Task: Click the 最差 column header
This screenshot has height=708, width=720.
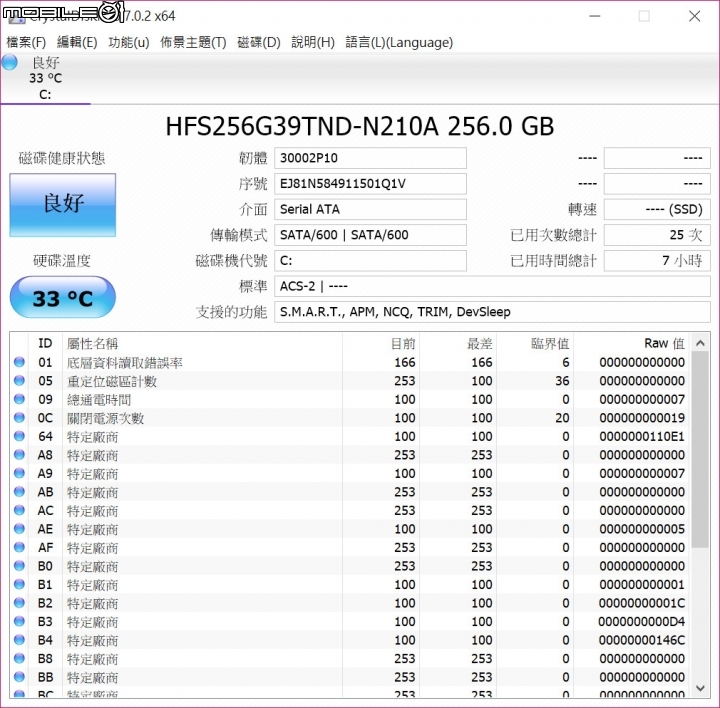Action: [458, 343]
